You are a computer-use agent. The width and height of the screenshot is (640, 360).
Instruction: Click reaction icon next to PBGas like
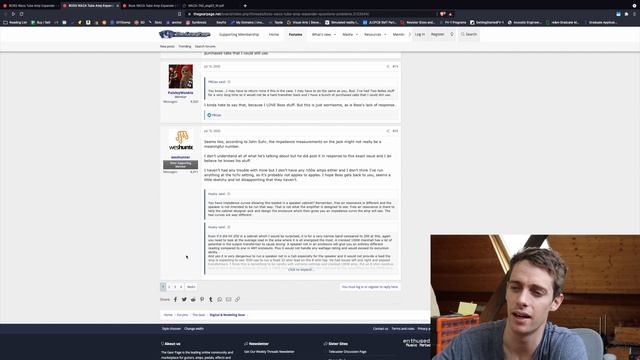[x=209, y=115]
